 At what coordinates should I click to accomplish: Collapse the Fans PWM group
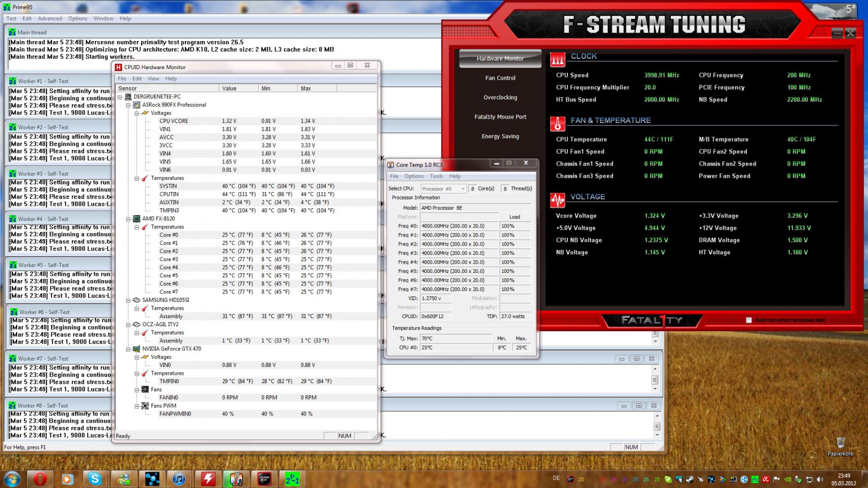click(x=137, y=406)
